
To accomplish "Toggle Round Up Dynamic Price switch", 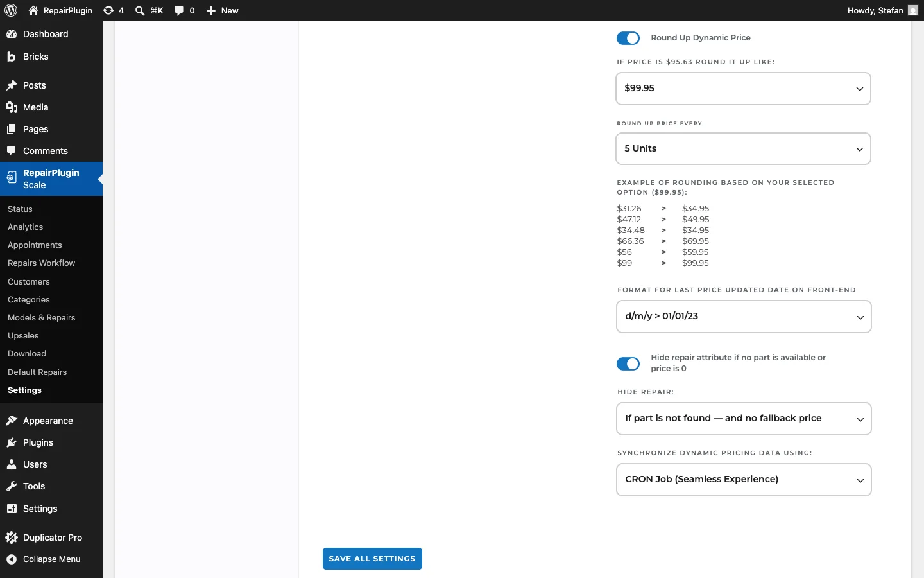I will pyautogui.click(x=628, y=38).
